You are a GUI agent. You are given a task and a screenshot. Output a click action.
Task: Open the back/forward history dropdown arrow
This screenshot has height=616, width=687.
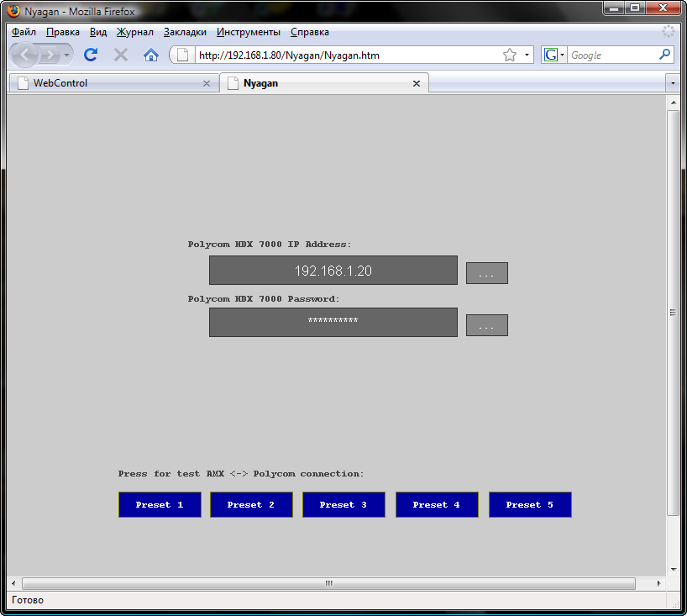tap(66, 55)
